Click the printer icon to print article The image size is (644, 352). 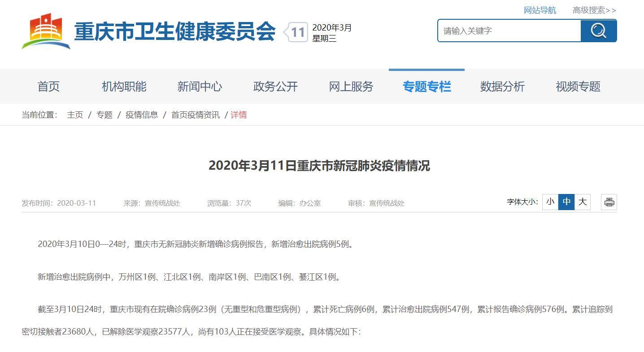click(x=609, y=202)
